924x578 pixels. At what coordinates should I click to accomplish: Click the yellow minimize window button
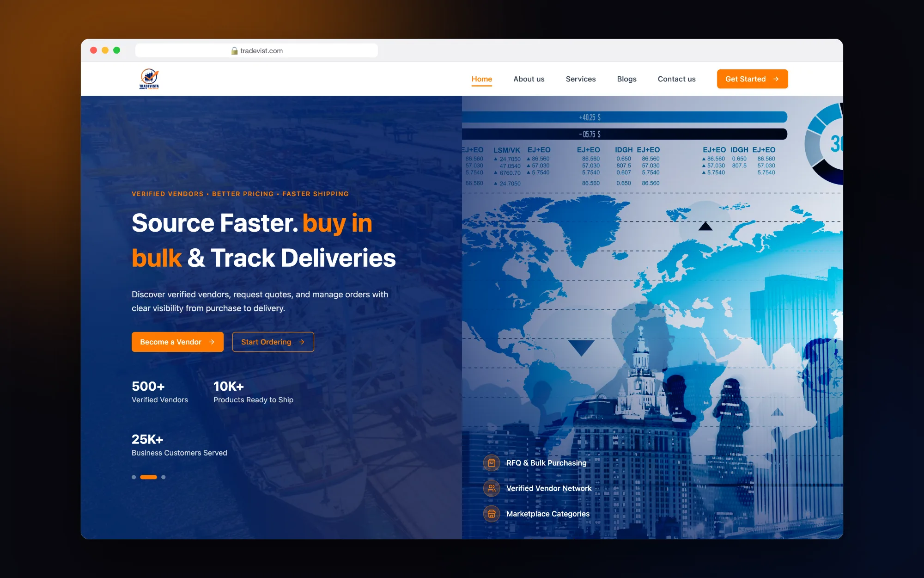105,50
